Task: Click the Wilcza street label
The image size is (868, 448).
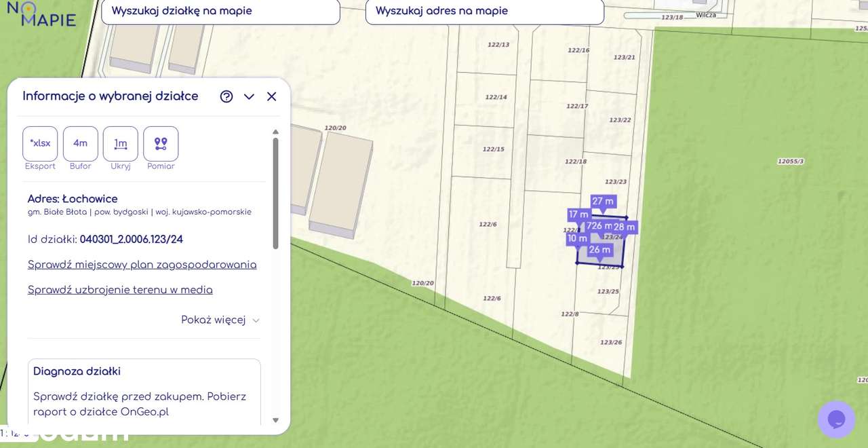Action: (x=706, y=15)
